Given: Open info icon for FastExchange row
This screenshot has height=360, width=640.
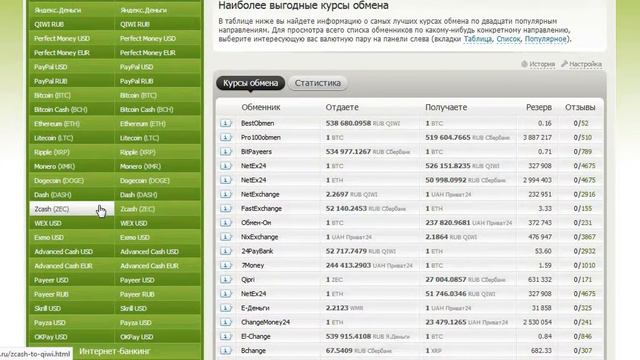Looking at the screenshot, I should tap(226, 209).
